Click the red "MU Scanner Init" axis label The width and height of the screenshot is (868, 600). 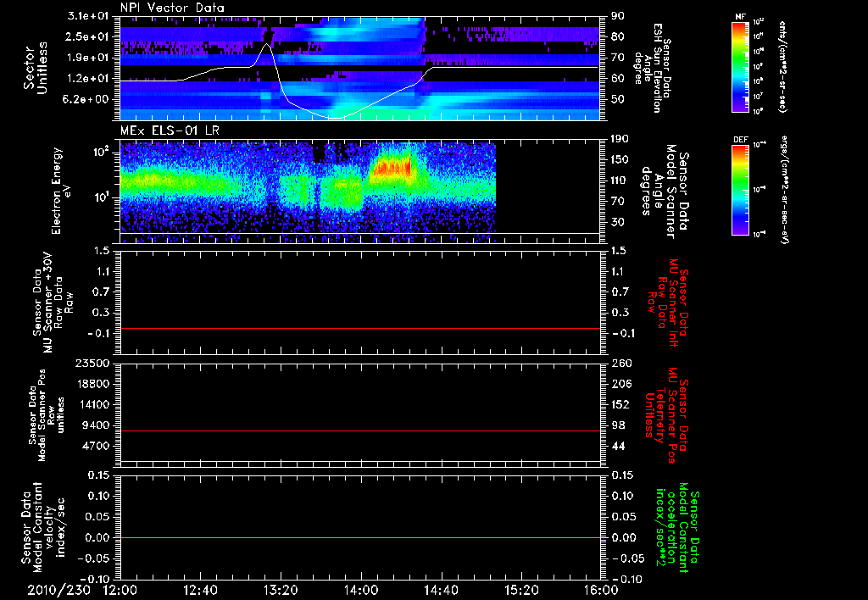coord(674,302)
